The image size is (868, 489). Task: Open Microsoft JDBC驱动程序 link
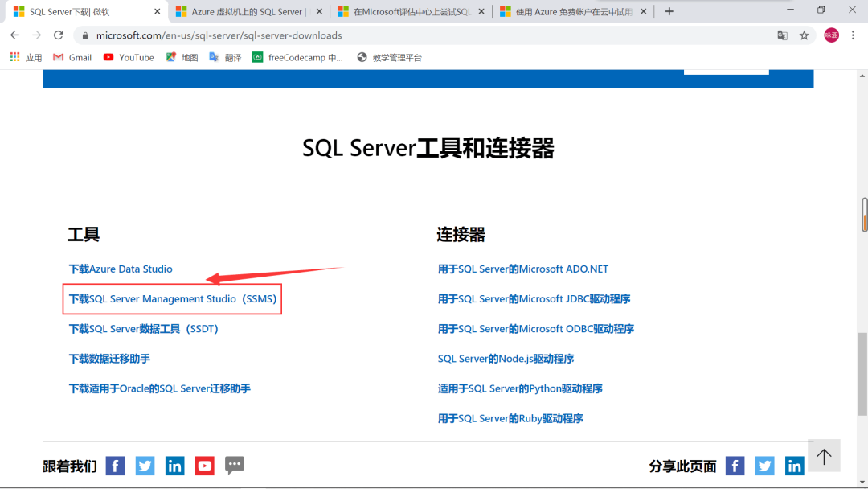pyautogui.click(x=534, y=299)
